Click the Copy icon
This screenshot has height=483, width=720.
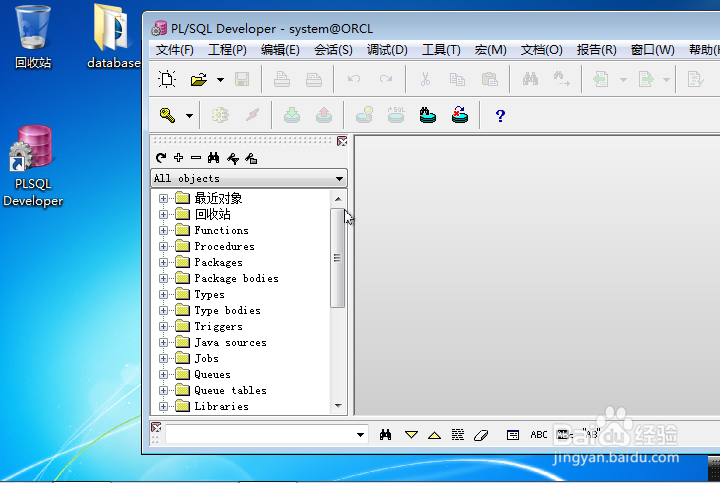click(x=457, y=79)
